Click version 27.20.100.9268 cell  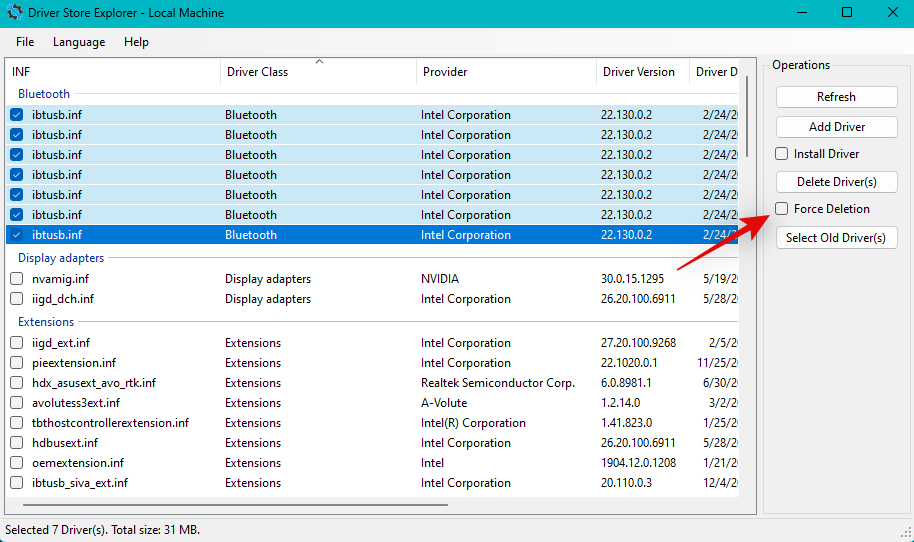click(x=638, y=343)
